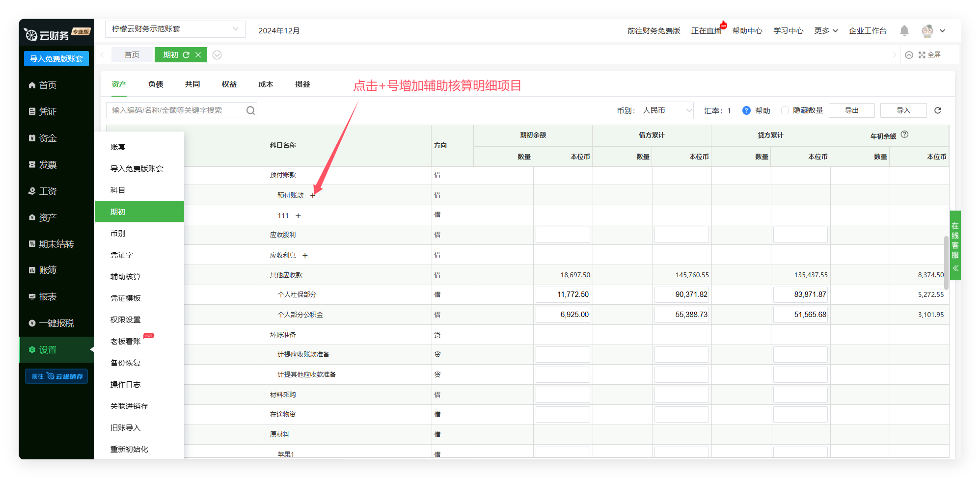The height and width of the screenshot is (478, 980).
Task: Expand the 柠檬云财务示范账套 account selector
Action: (175, 29)
